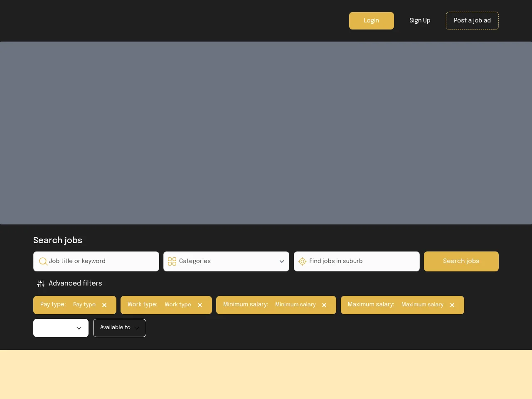
Task: Open the blank white dropdown below the filter chips
Action: coord(61,328)
